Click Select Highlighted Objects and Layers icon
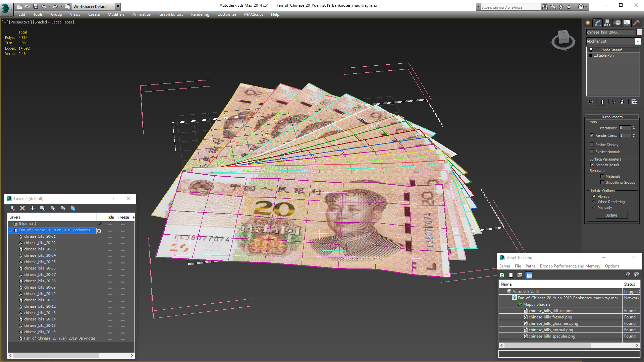 [x=43, y=208]
